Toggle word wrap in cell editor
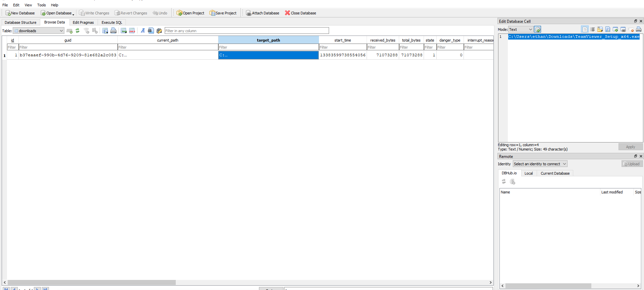The width and height of the screenshot is (644, 290). click(592, 30)
